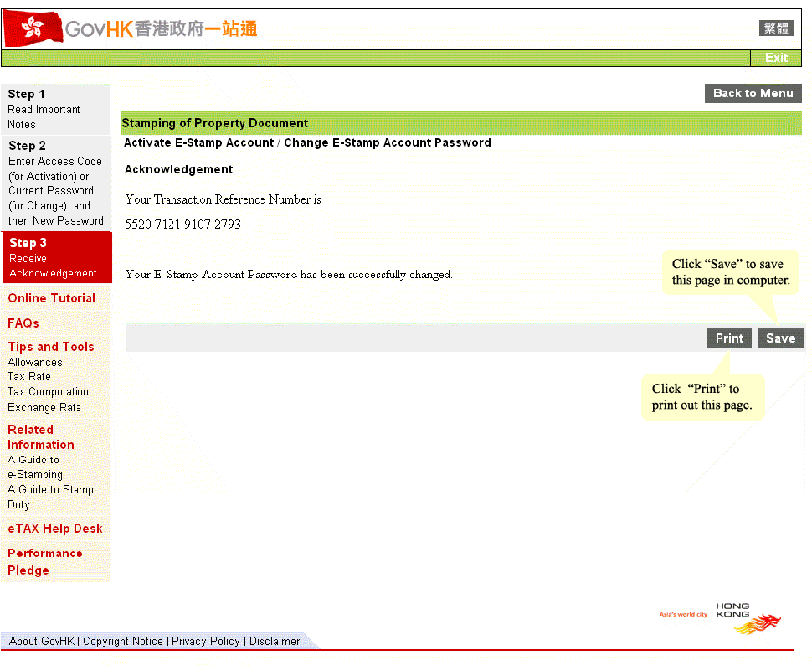The image size is (812, 671).
Task: Open the Tax Computation link
Action: point(48,392)
